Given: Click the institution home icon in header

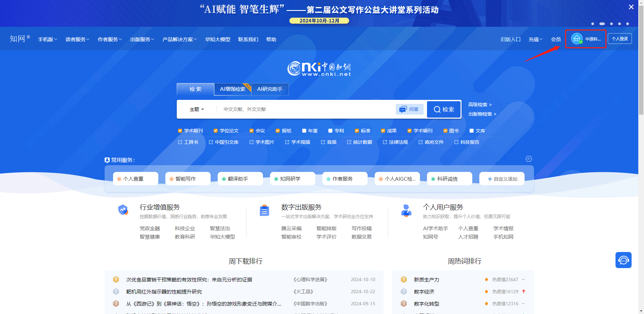Looking at the screenshot, I should pyautogui.click(x=577, y=39).
